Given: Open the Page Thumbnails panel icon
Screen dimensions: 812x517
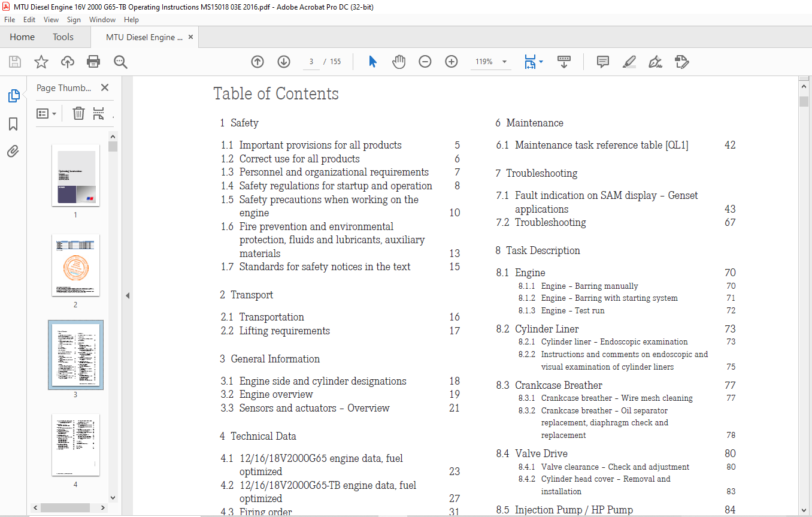Looking at the screenshot, I should (x=13, y=96).
